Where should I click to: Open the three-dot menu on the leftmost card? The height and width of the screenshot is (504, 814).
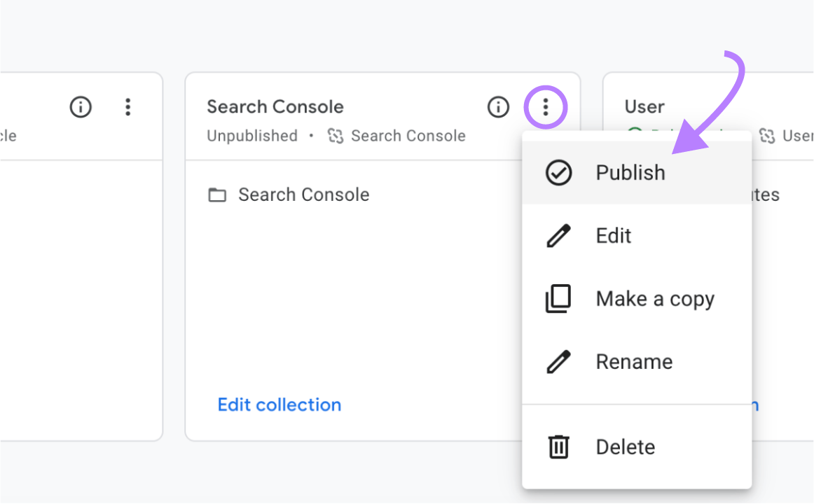point(128,107)
